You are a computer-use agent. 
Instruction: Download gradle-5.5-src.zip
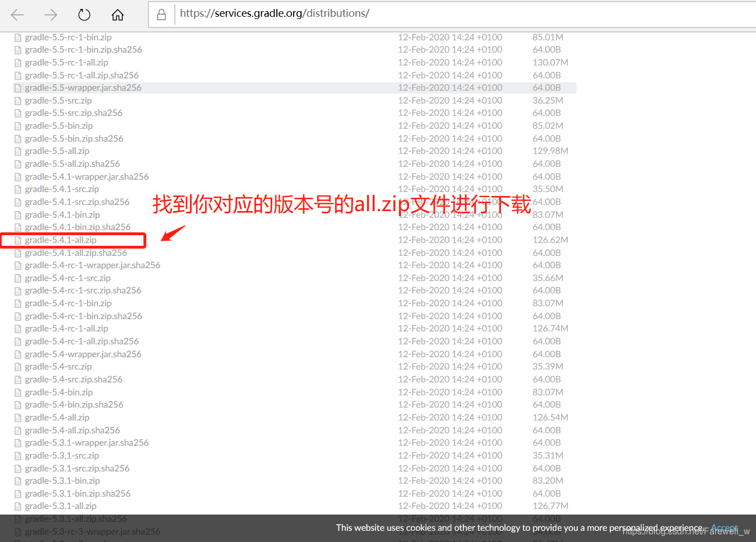tap(58, 101)
